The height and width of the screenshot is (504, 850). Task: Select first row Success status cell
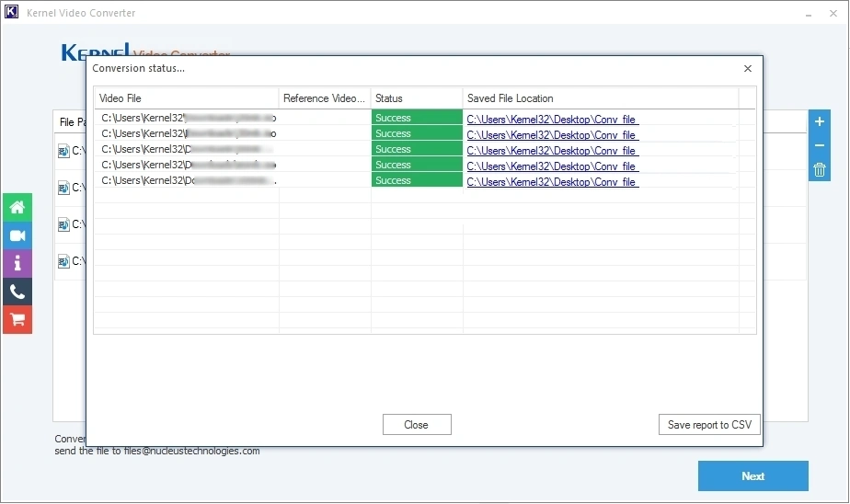coord(417,118)
